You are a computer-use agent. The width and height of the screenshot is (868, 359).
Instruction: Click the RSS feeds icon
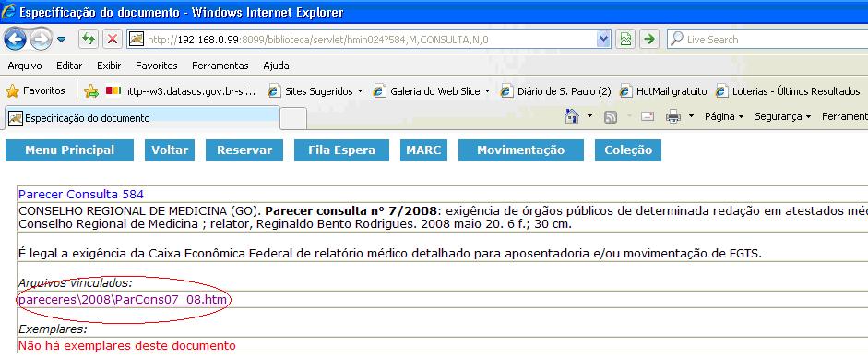pos(611,117)
